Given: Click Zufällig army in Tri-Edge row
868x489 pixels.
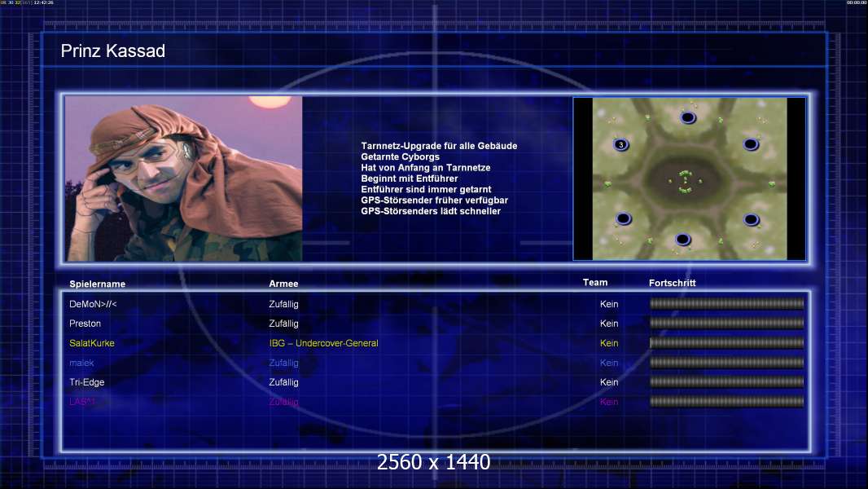Looking at the screenshot, I should click(x=283, y=382).
